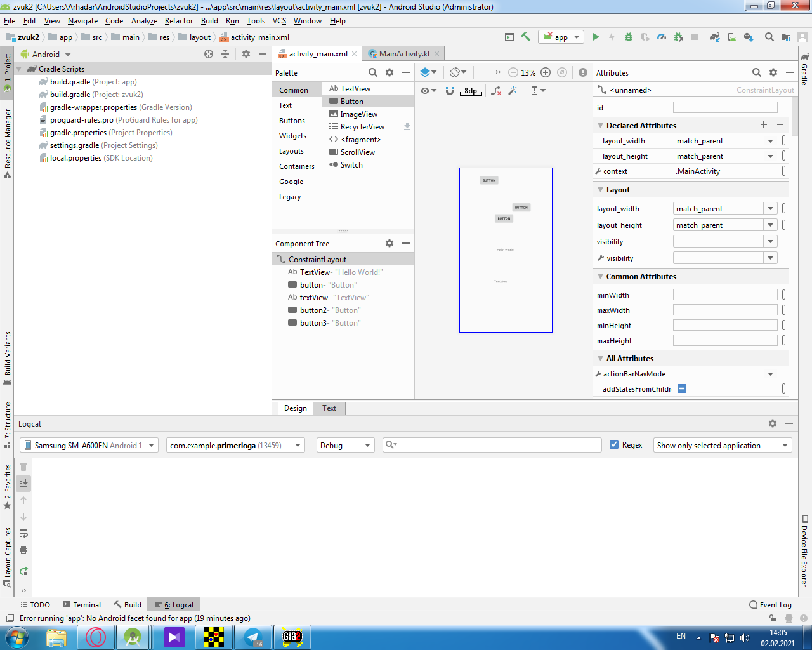This screenshot has width=812, height=650.
Task: Open the Build menu in the menu bar
Action: (x=209, y=20)
